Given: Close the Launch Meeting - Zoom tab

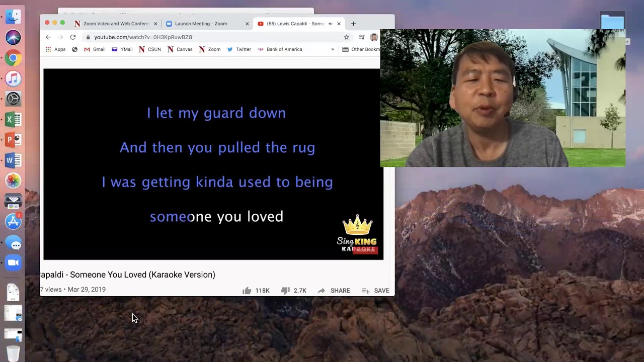Looking at the screenshot, I should click(247, 24).
